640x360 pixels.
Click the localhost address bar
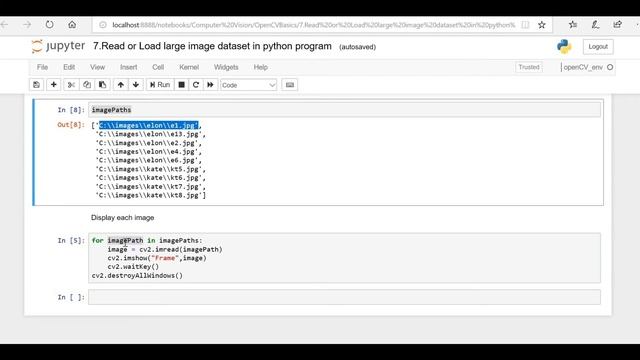click(313, 25)
